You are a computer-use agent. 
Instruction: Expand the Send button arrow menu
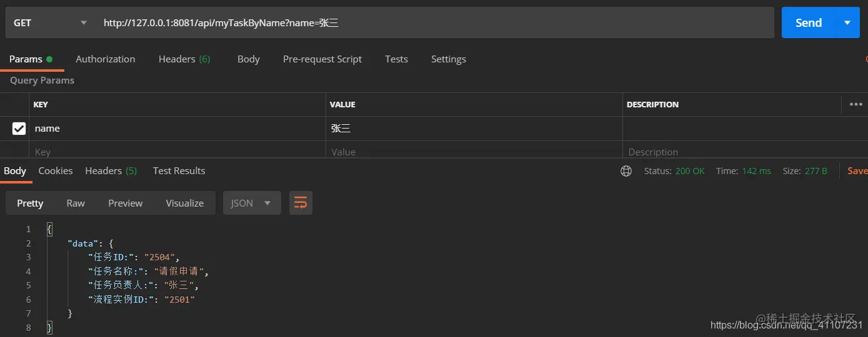coord(847,22)
